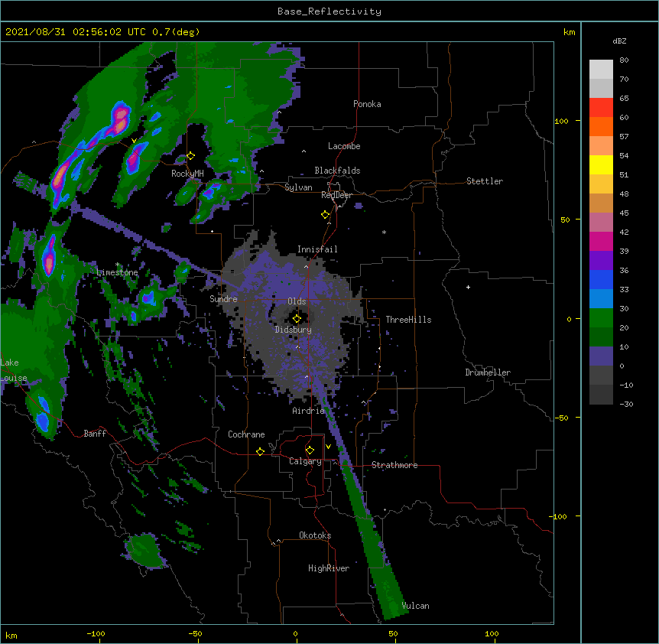Select the blue 36 dBZ legend color
Image resolution: width=659 pixels, height=644 pixels.
coord(601,279)
